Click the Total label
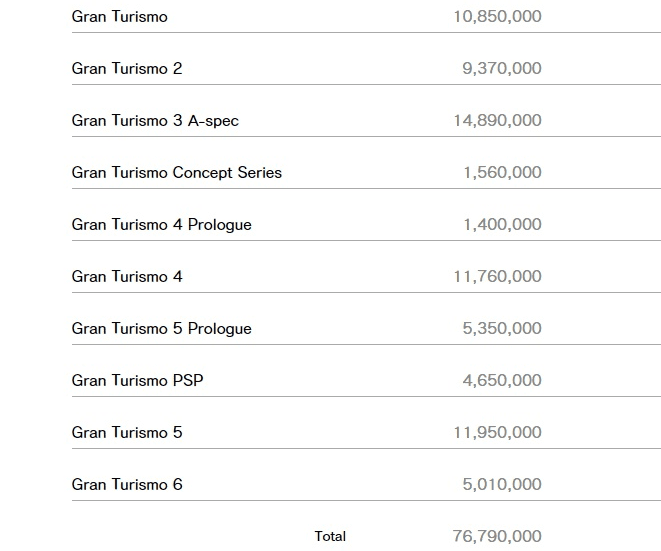This screenshot has width=661, height=551. pos(330,537)
